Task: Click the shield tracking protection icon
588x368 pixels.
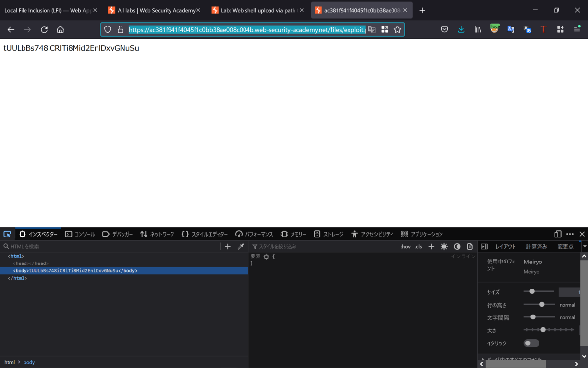Action: click(107, 29)
